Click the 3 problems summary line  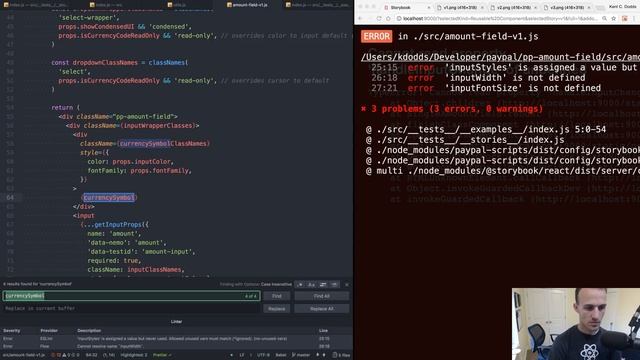pos(452,109)
